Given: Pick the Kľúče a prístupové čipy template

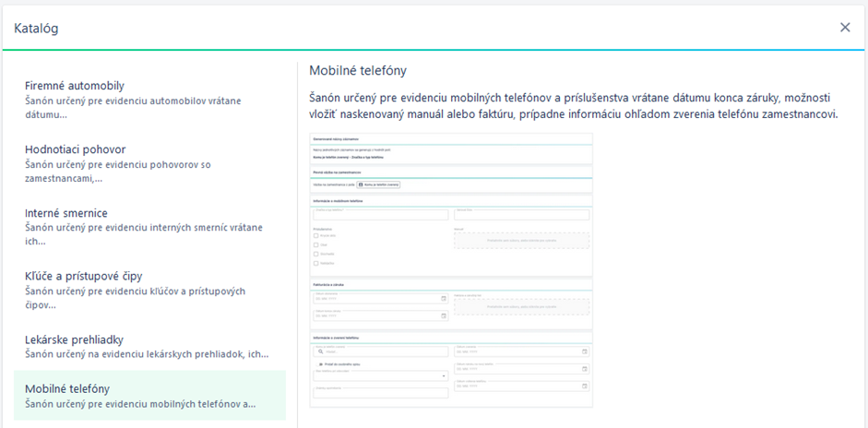Looking at the screenshot, I should 149,291.
